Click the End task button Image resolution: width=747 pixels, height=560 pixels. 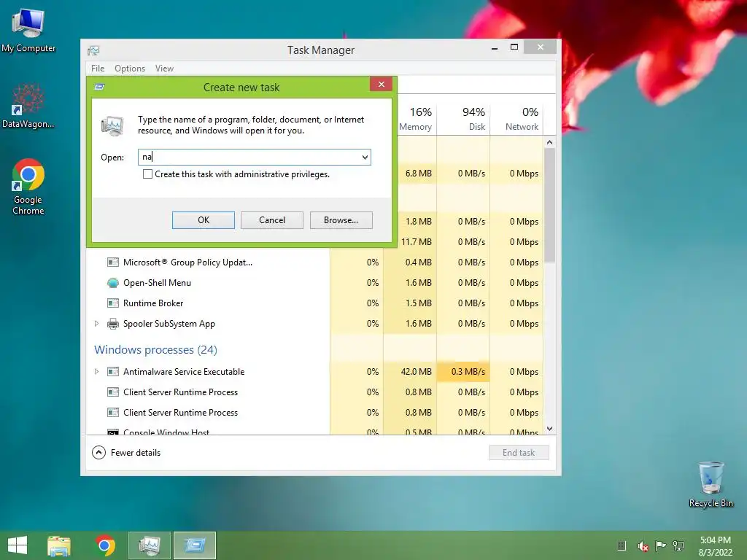tap(519, 452)
